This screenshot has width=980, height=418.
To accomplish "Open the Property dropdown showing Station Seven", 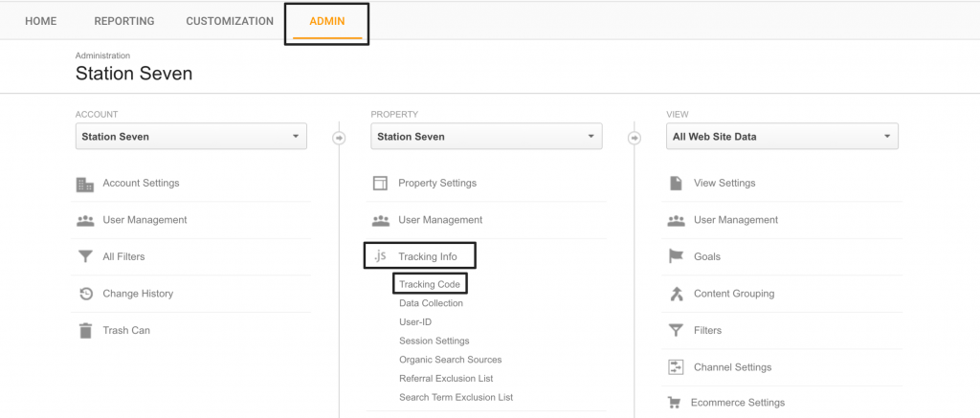I will [486, 136].
